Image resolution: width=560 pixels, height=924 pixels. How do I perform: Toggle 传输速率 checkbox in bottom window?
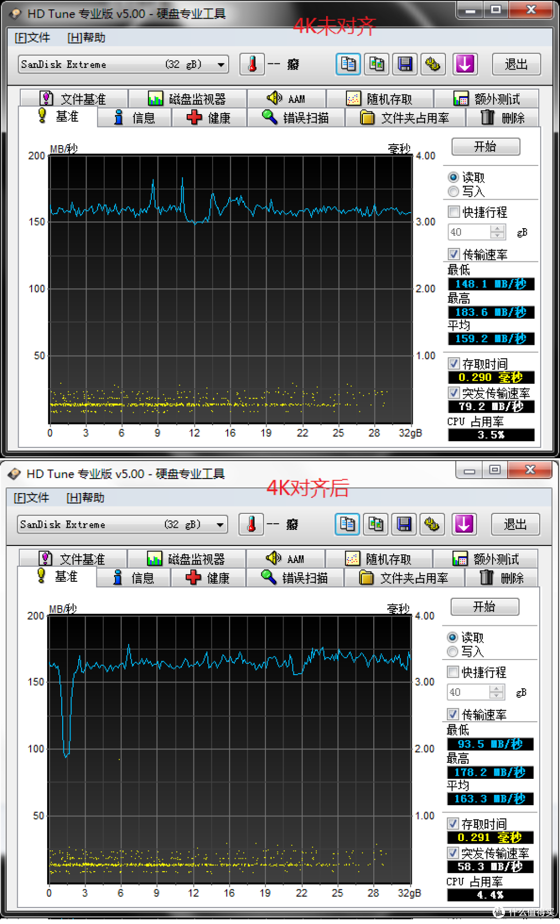(x=453, y=714)
